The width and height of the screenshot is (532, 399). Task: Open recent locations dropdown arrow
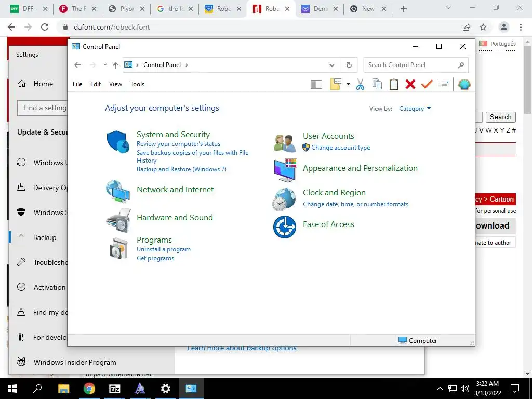(105, 65)
